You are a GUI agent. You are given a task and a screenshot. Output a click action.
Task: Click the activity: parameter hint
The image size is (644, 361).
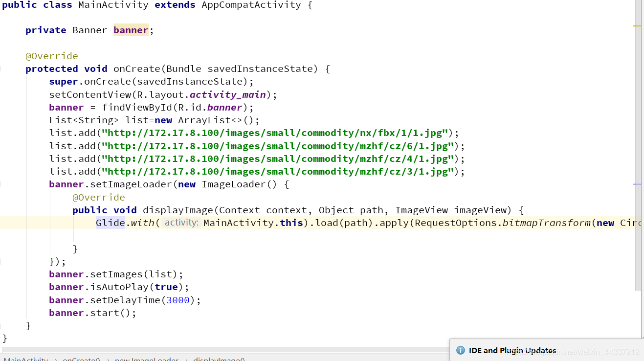click(x=181, y=223)
